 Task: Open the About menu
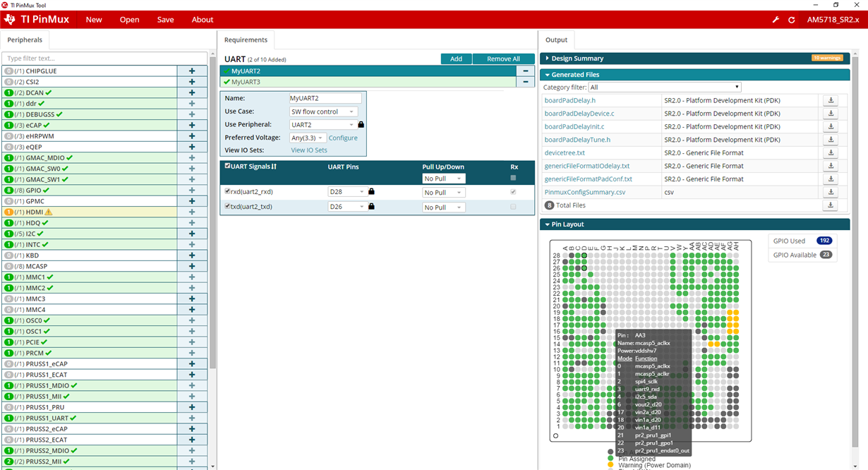[203, 20]
